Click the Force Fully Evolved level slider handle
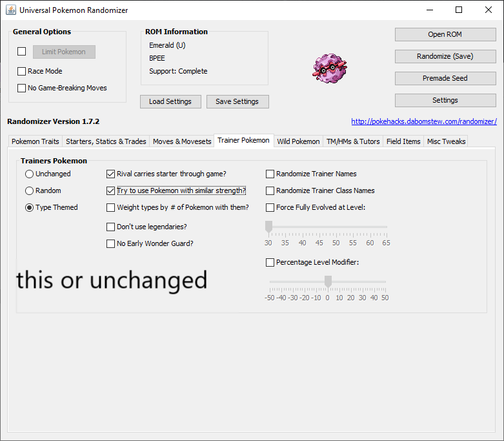 pyautogui.click(x=268, y=227)
